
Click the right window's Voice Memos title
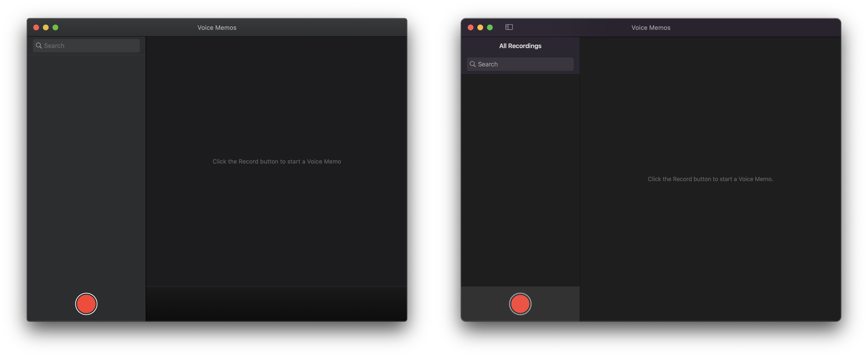651,28
